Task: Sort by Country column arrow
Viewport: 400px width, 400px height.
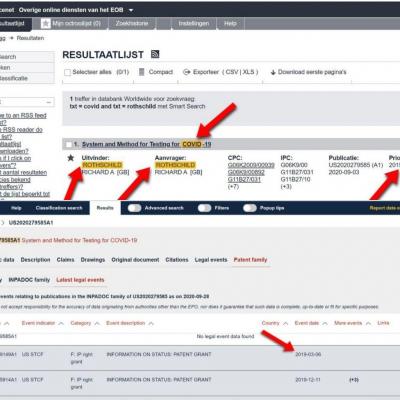Action: [x=285, y=323]
